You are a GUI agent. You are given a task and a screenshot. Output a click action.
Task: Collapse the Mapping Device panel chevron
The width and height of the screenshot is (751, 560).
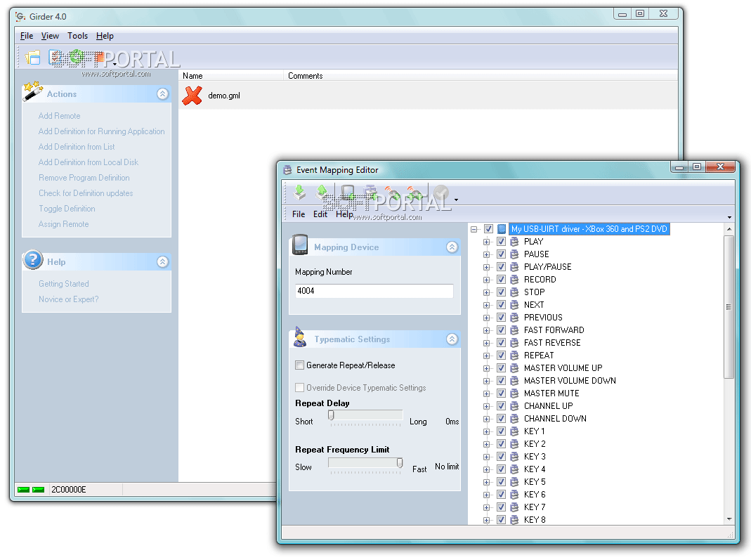click(x=452, y=247)
